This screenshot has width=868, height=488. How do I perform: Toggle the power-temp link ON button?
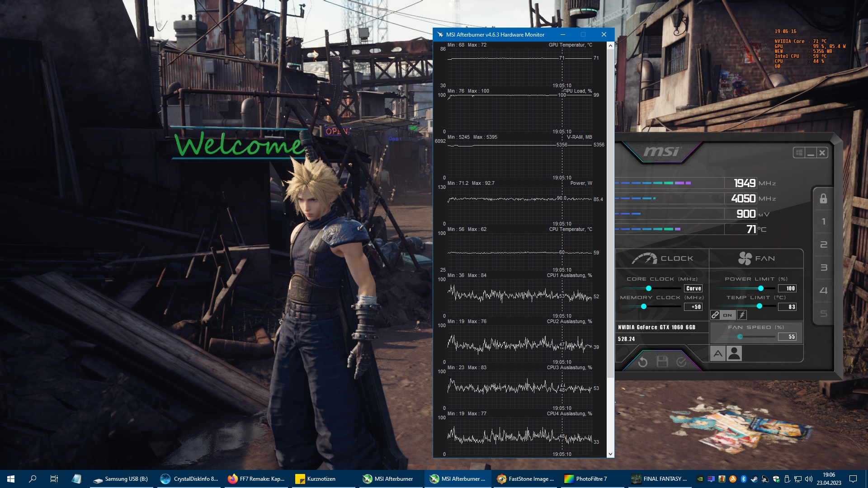click(727, 315)
